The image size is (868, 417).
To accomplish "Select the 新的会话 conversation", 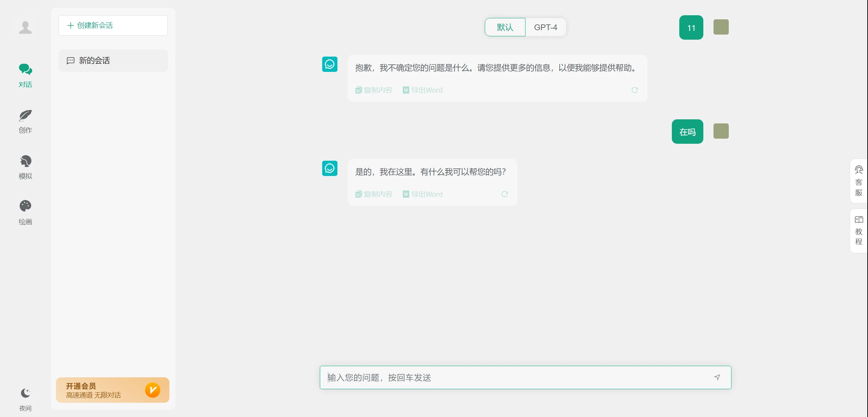I will tap(113, 61).
